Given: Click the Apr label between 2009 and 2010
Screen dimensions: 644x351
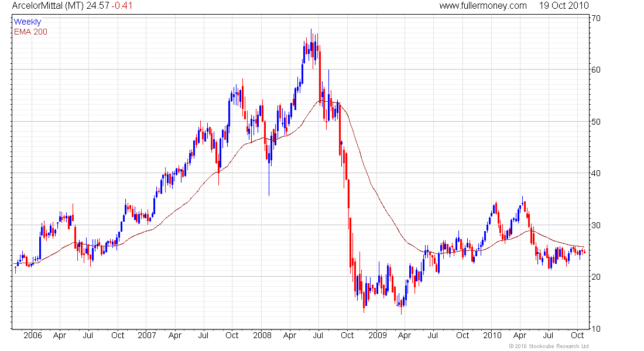Looking at the screenshot, I should (405, 335).
